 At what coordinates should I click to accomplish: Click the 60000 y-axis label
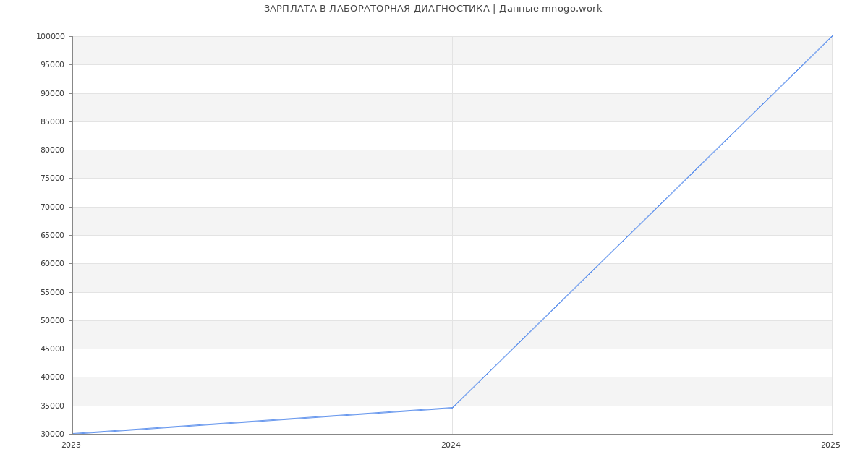click(52, 264)
